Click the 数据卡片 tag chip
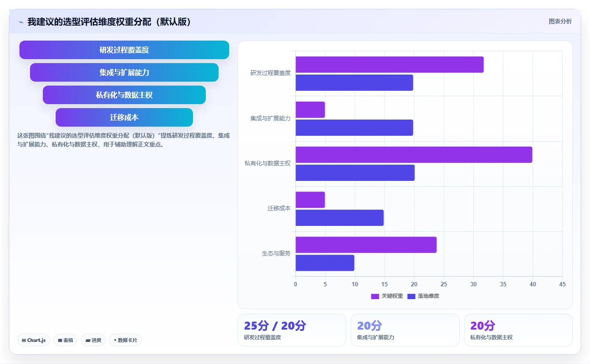The width and height of the screenshot is (590, 364). (x=125, y=340)
